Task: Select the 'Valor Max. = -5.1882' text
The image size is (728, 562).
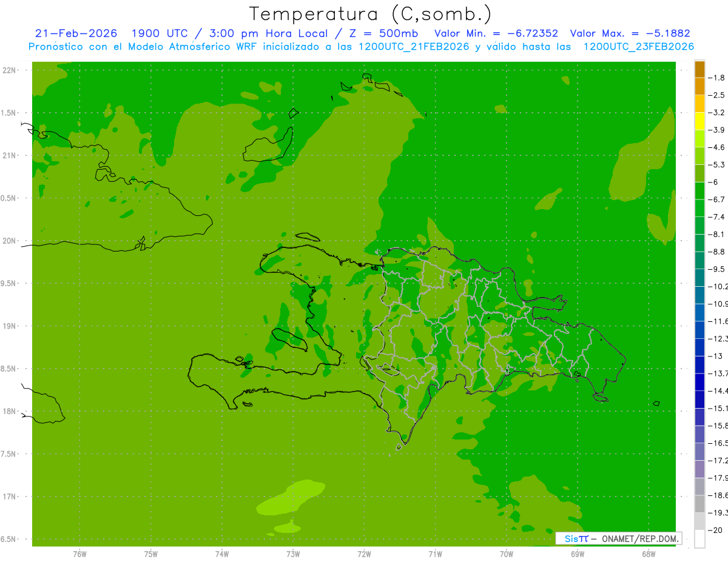Action: 630,33
